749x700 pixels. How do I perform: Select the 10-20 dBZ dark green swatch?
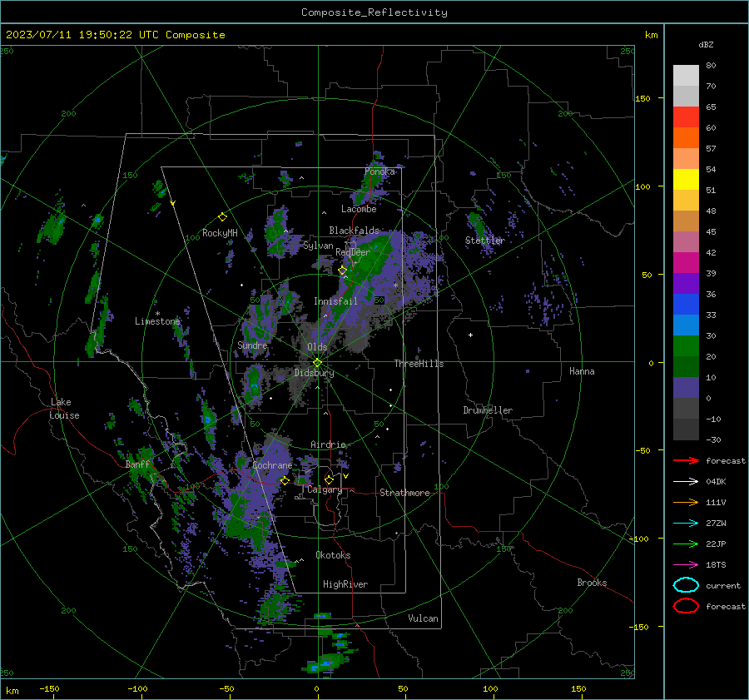(x=686, y=366)
